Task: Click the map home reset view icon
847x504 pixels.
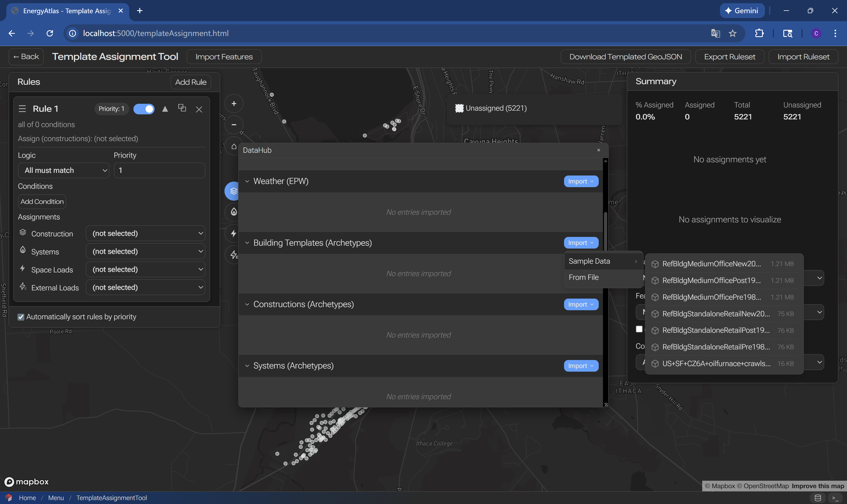Action: 234,146
